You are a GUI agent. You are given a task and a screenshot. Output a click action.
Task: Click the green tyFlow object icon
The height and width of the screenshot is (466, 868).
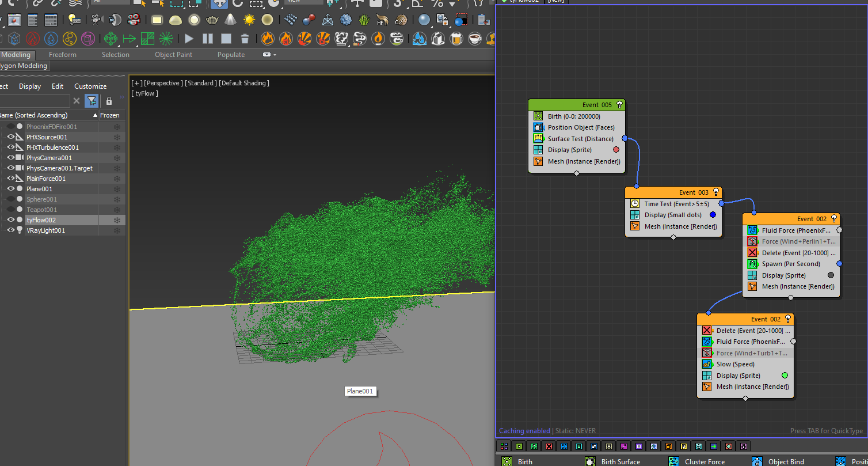point(111,39)
